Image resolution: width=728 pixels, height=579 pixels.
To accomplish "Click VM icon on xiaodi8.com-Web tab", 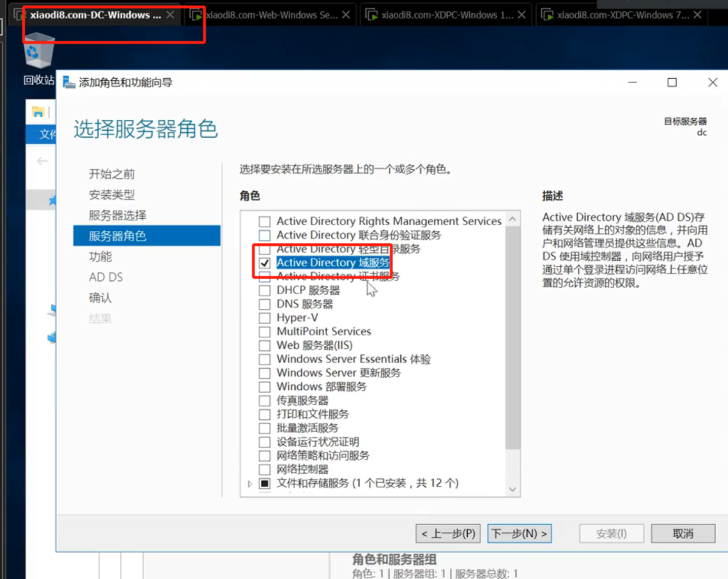I will coord(196,16).
